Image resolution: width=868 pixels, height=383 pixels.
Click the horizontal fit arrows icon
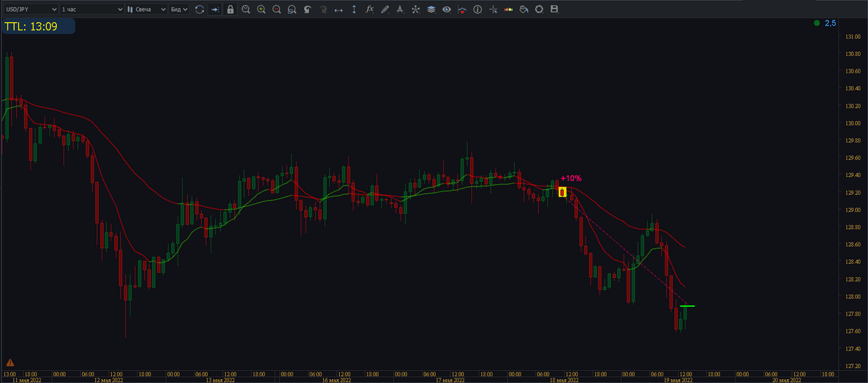coord(338,9)
